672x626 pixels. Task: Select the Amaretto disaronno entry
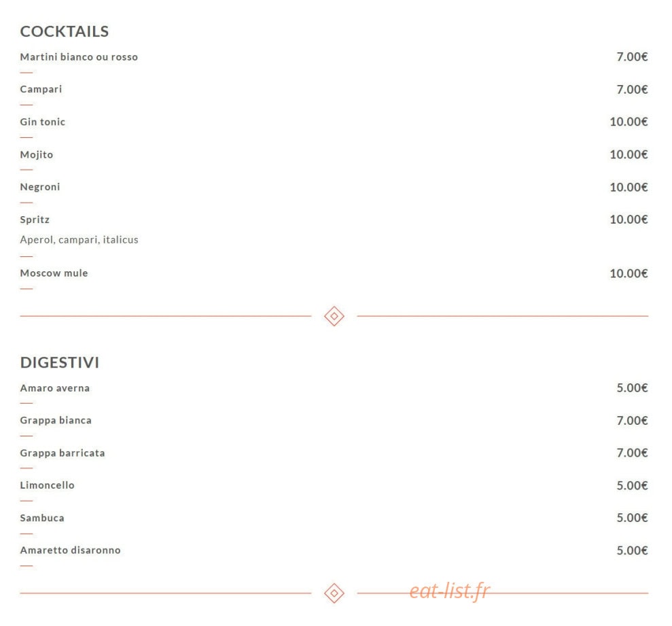click(70, 550)
